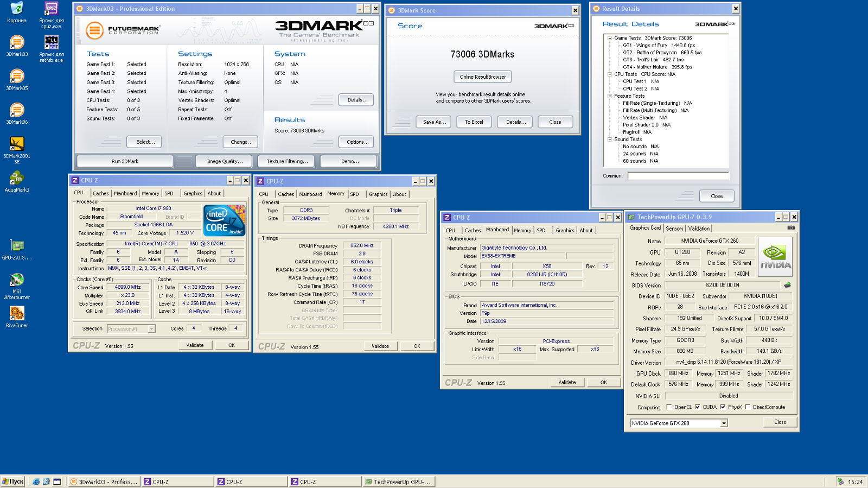Screen dimensions: 868x488
Task: Click the Texture Filtering... button
Action: point(287,161)
